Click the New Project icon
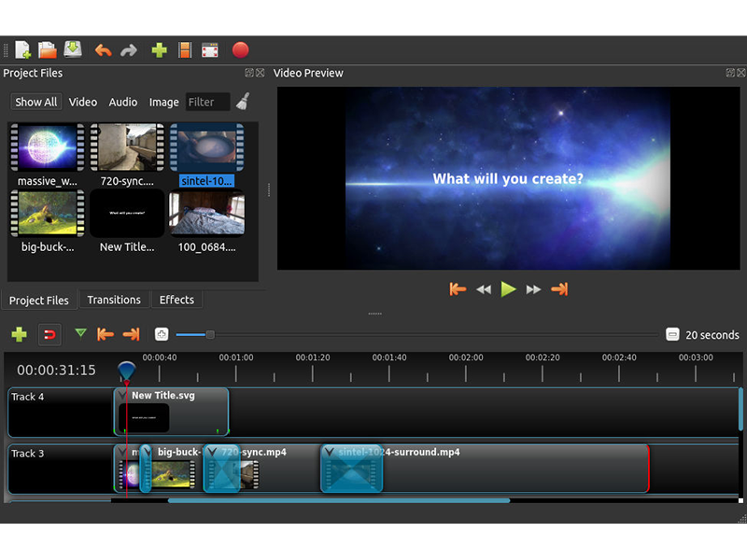 21,50
